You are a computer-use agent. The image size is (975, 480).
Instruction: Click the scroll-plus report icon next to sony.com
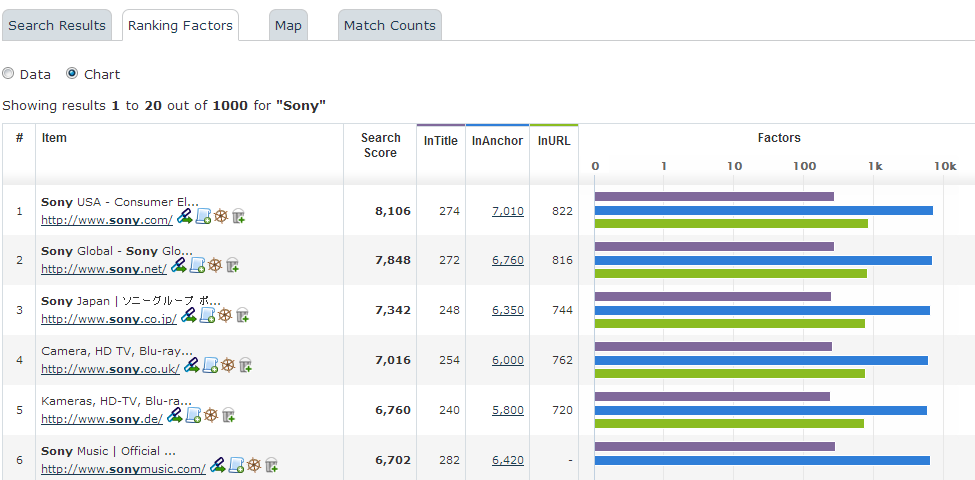click(203, 216)
